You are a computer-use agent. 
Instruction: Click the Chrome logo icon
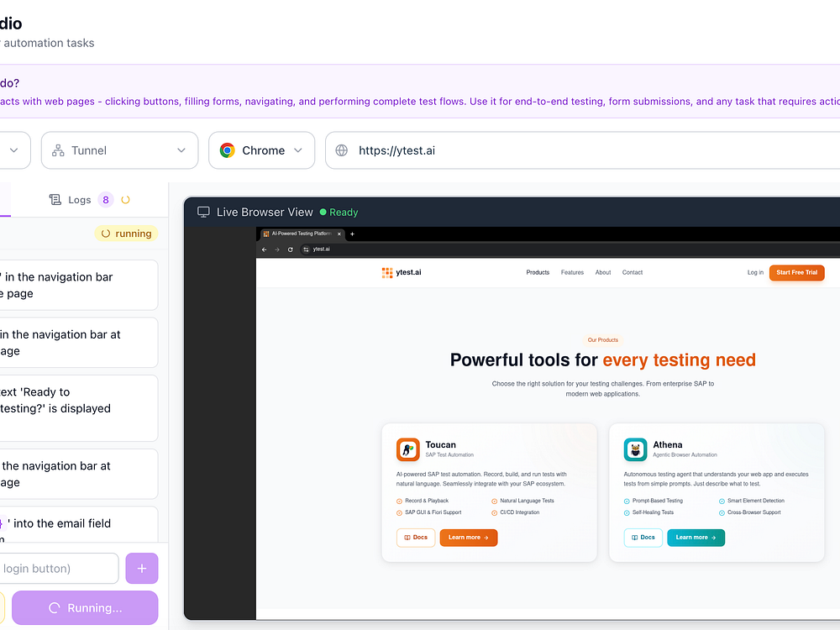[227, 150]
